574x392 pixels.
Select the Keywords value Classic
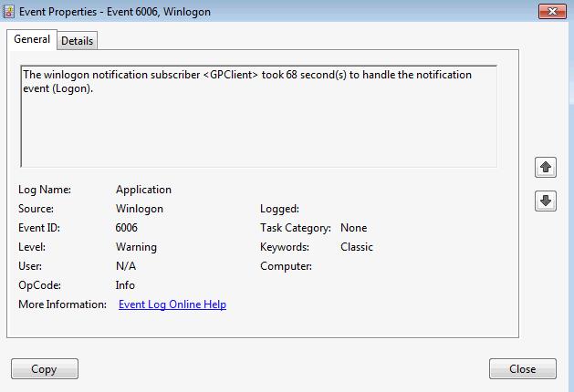tap(356, 247)
